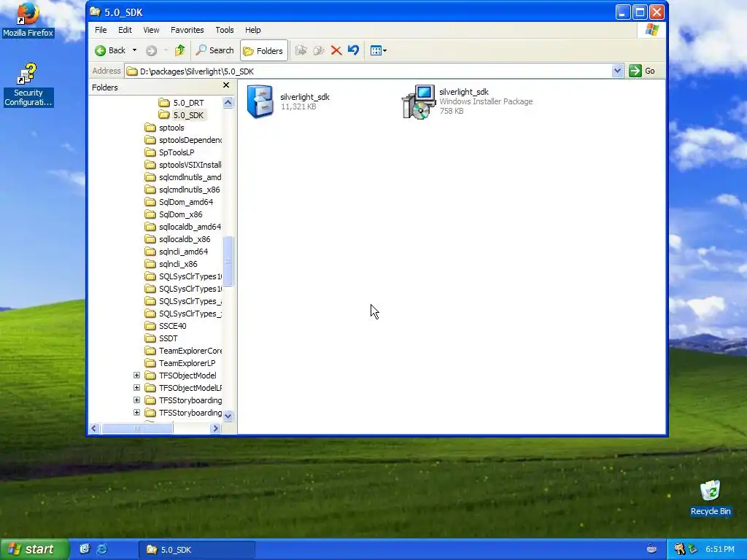This screenshot has width=747, height=560.
Task: Click the blue Undo icon
Action: coord(353,50)
